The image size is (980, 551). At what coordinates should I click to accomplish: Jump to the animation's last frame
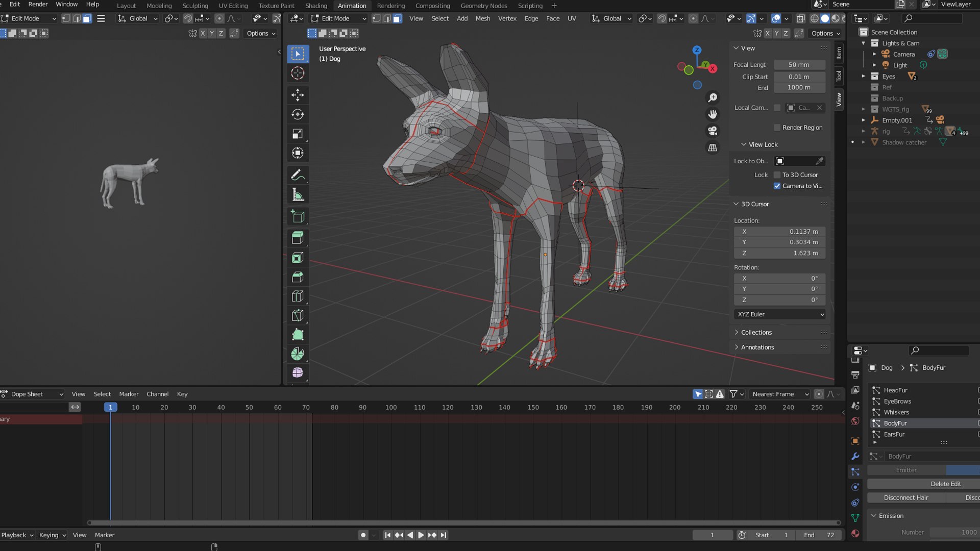[x=444, y=535]
